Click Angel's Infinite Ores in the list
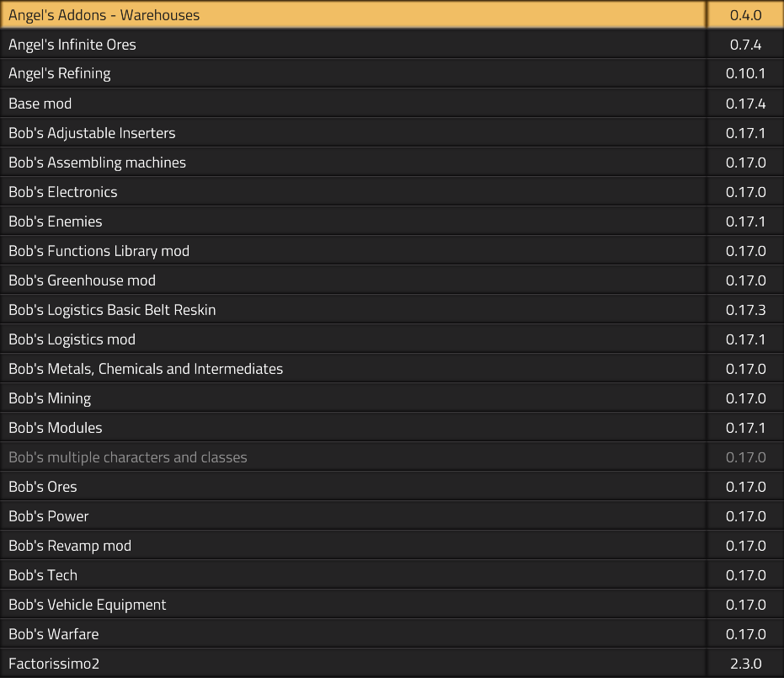Screen dimensions: 784x678 tap(72, 45)
